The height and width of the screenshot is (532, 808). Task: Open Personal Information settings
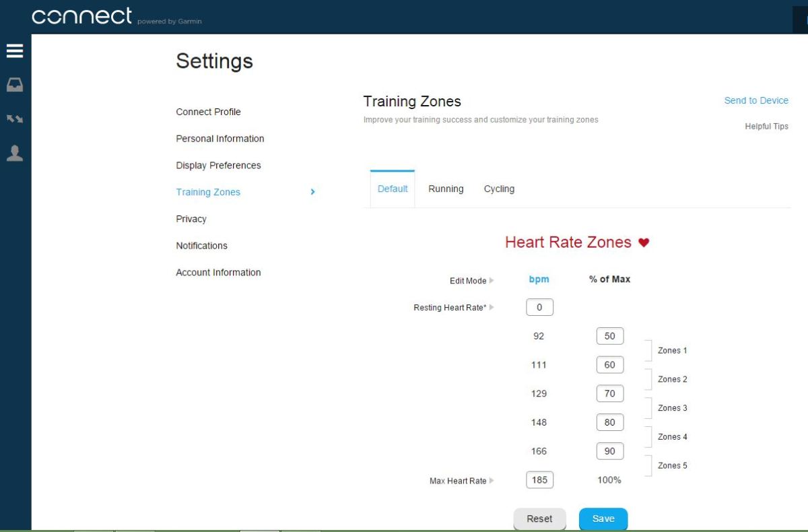coord(220,139)
